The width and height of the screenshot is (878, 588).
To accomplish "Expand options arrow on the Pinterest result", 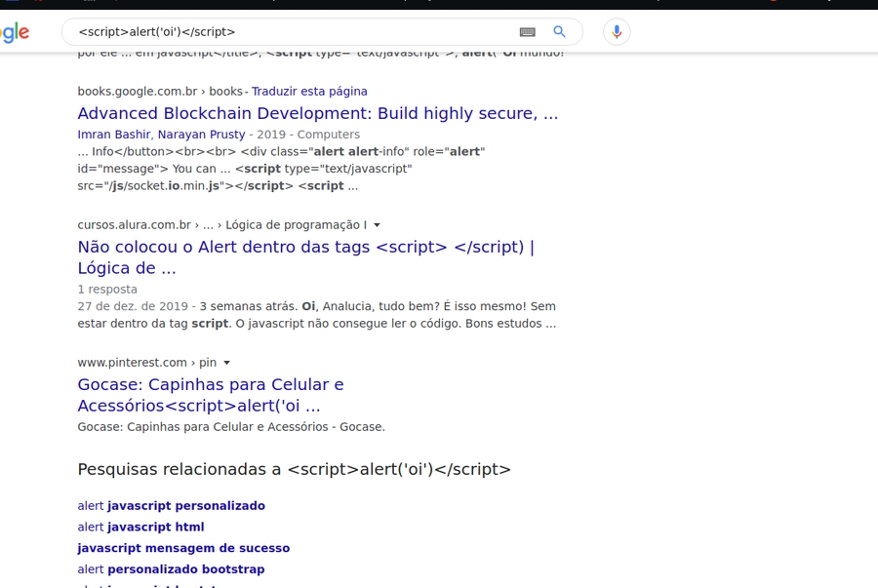I will (225, 362).
